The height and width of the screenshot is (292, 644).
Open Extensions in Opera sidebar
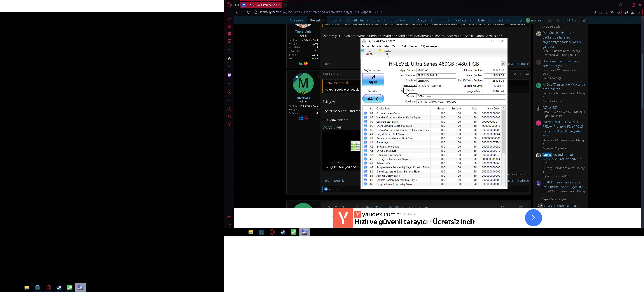click(229, 117)
